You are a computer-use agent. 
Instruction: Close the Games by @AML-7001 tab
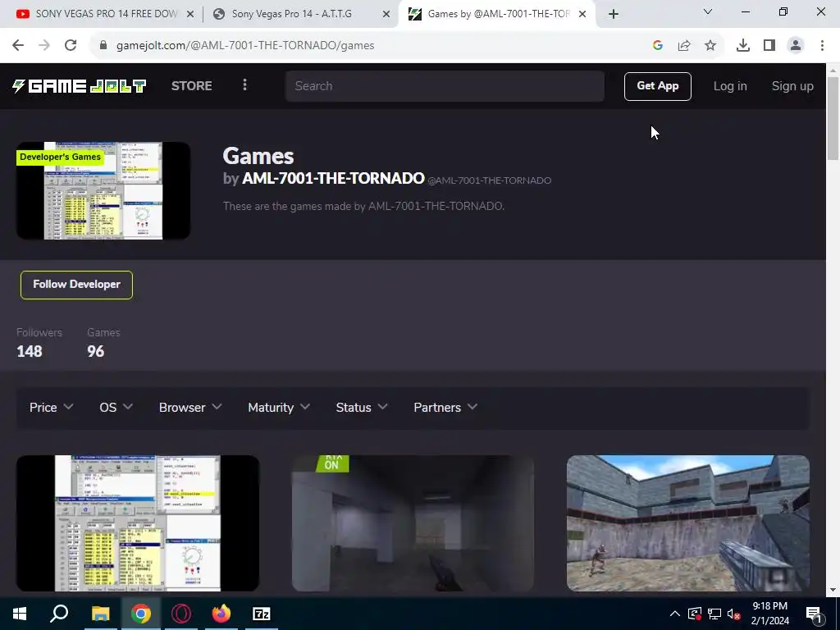(582, 15)
